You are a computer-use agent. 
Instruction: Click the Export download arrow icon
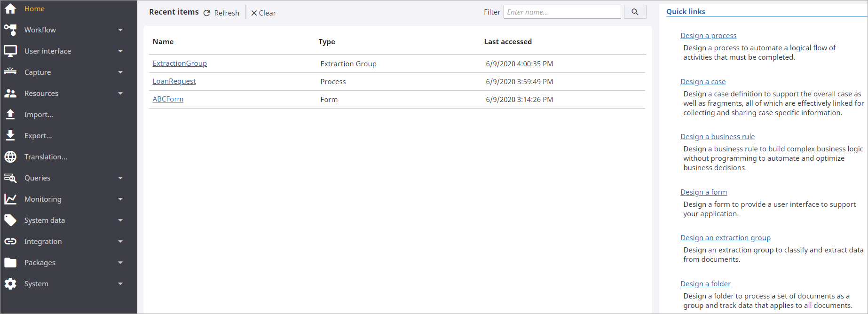10,135
